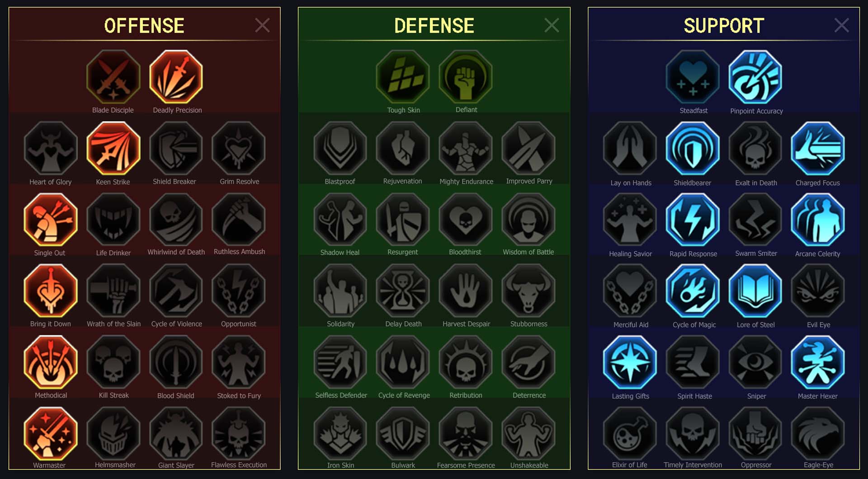Select the Bloodthirst heart-skull icon
Viewport: 868px width, 479px height.
(x=466, y=220)
